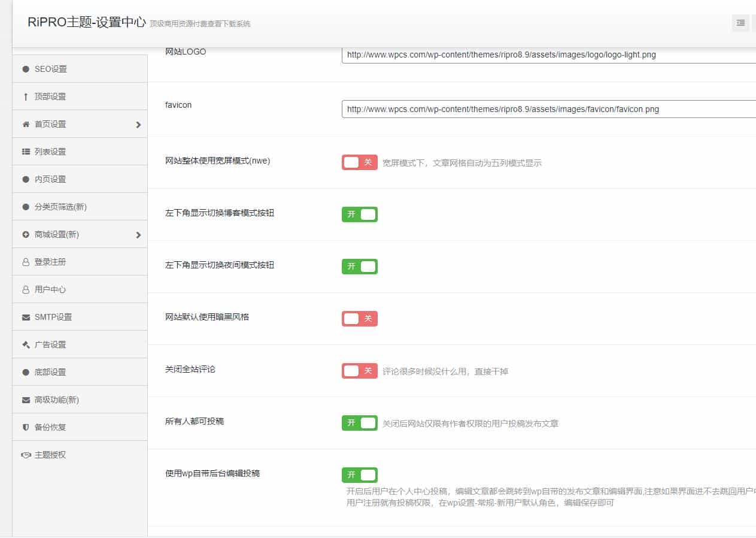Select 高级功能(新) sidebar item

[80, 400]
